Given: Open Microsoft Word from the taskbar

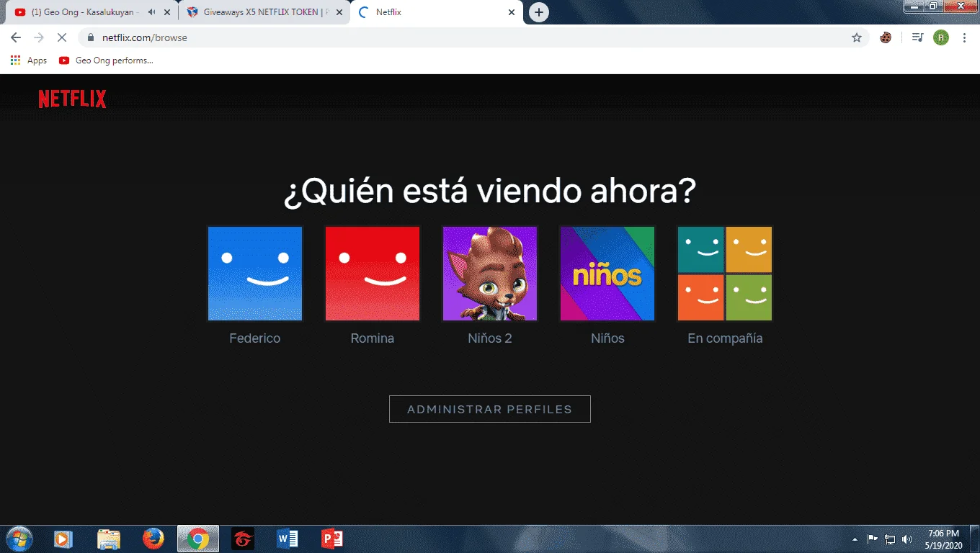Looking at the screenshot, I should click(x=288, y=539).
